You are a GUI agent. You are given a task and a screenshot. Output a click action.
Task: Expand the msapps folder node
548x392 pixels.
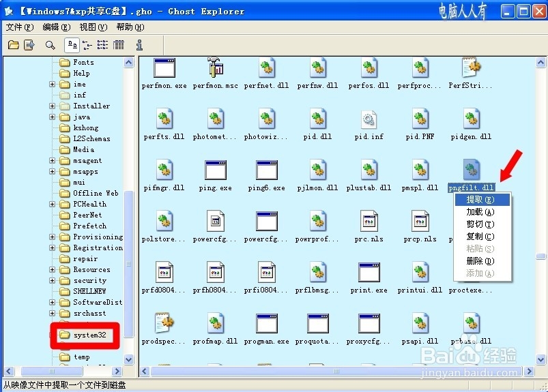coord(52,171)
